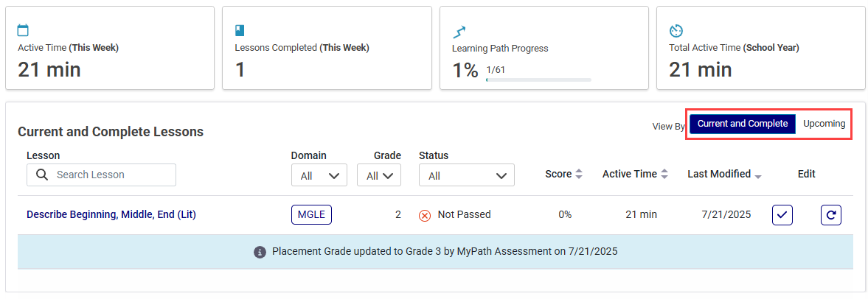Click the Learning Path progress bar
The image size is (868, 299).
pyautogui.click(x=538, y=80)
